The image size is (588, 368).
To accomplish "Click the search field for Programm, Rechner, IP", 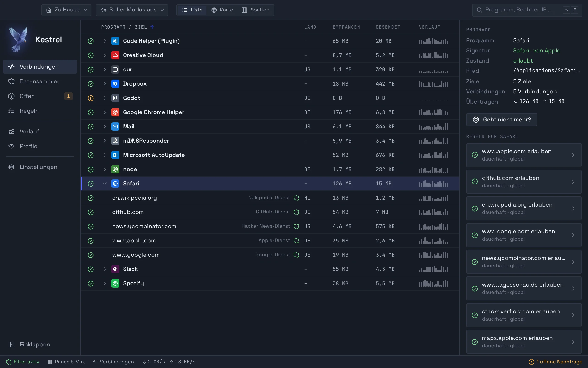I will (x=527, y=10).
